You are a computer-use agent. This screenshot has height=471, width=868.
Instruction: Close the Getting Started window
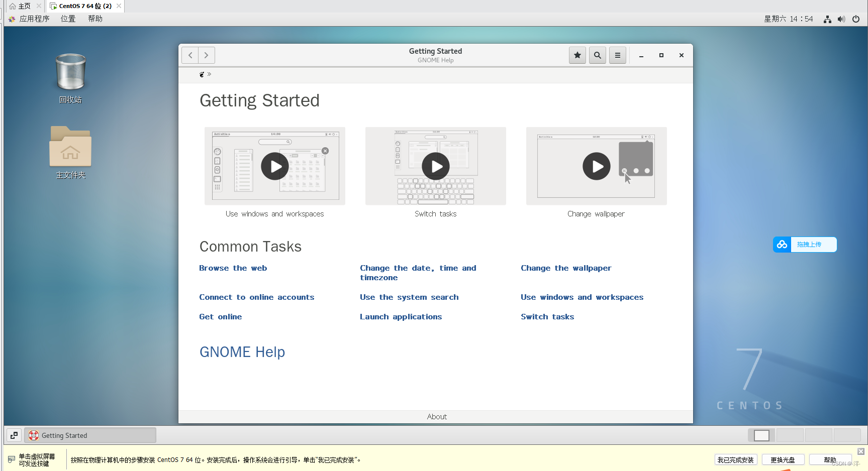682,55
